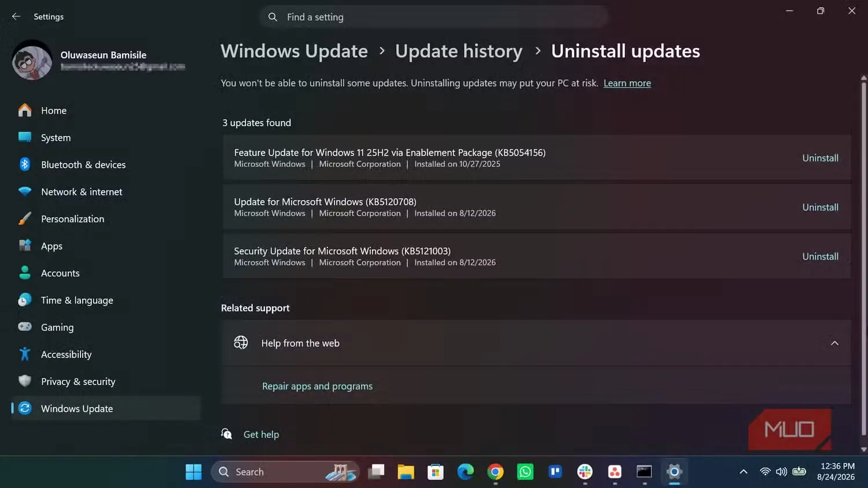This screenshot has width=868, height=488.
Task: Show hidden icons in the system tray
Action: point(744,472)
